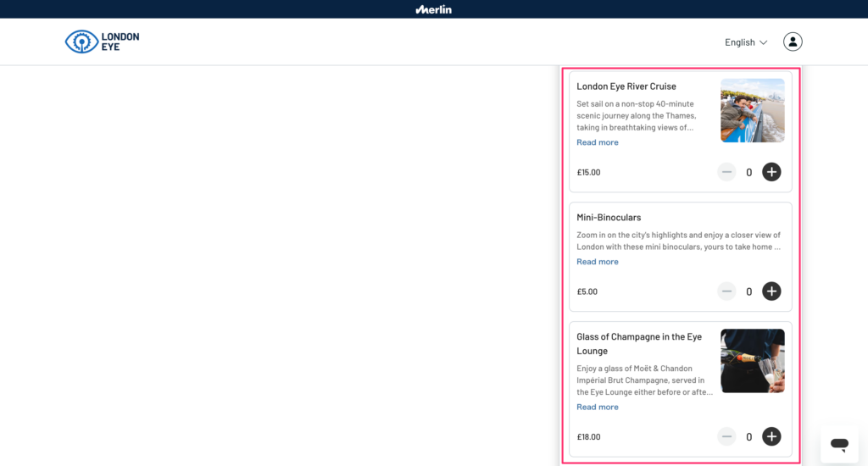
Task: Add one London Eye River Cruise
Action: [771, 172]
